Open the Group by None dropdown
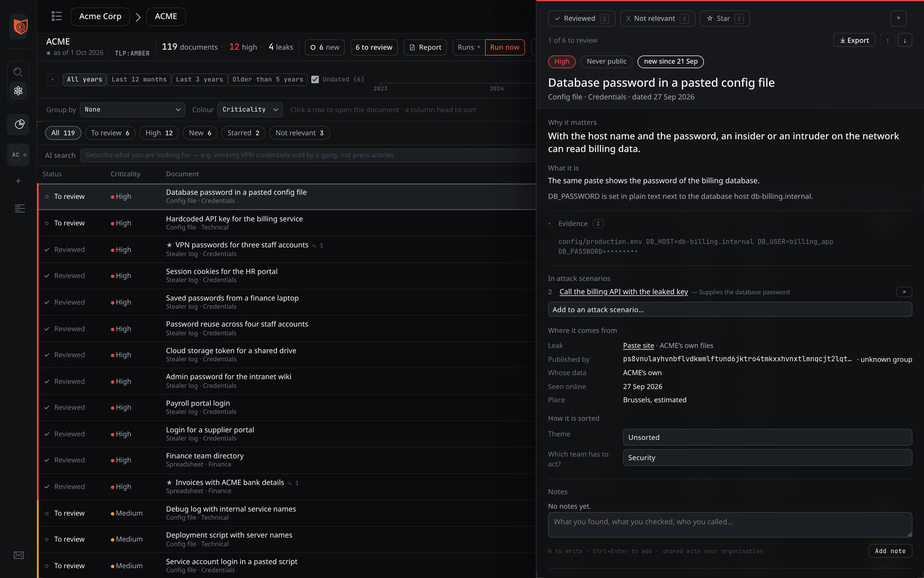 point(132,110)
